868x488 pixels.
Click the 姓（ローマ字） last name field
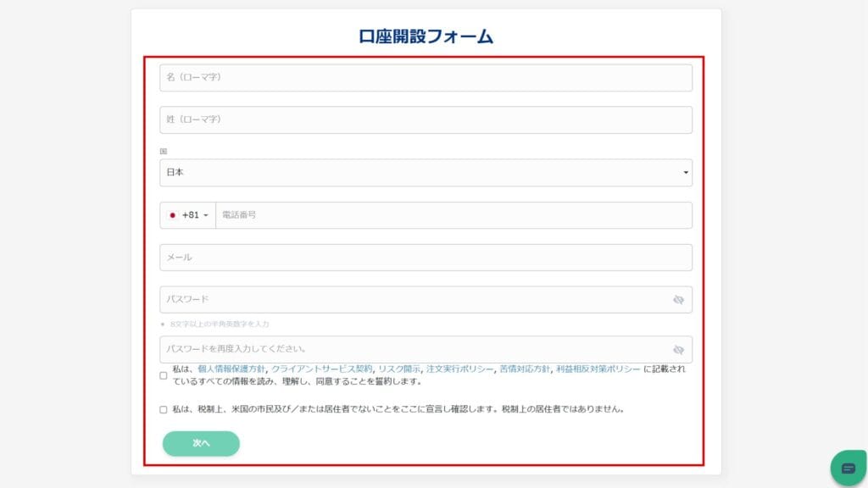426,119
